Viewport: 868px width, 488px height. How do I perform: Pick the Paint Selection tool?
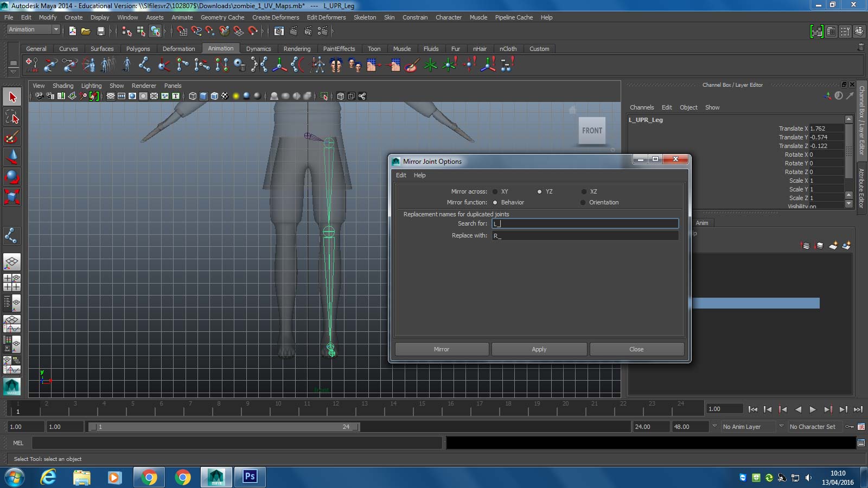[x=12, y=137]
